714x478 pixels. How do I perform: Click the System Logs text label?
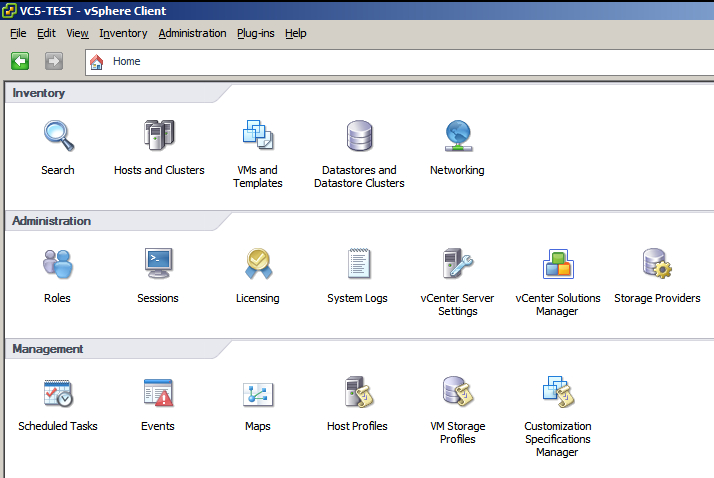click(357, 298)
